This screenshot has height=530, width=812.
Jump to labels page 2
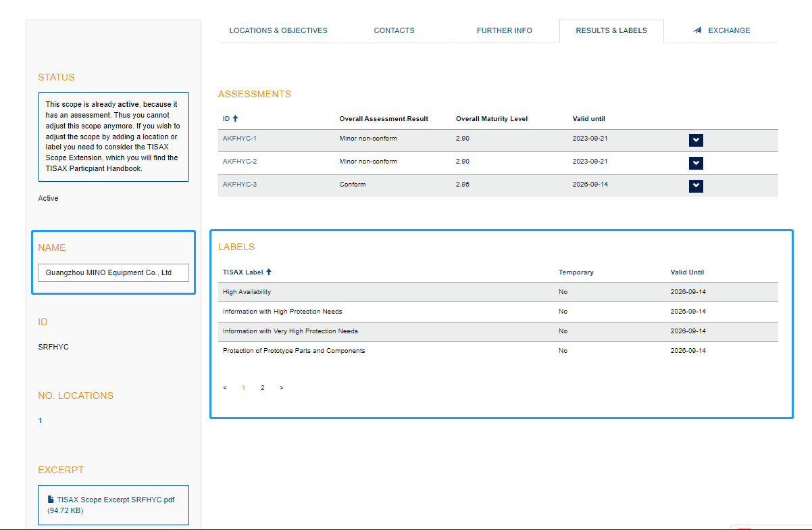point(263,388)
